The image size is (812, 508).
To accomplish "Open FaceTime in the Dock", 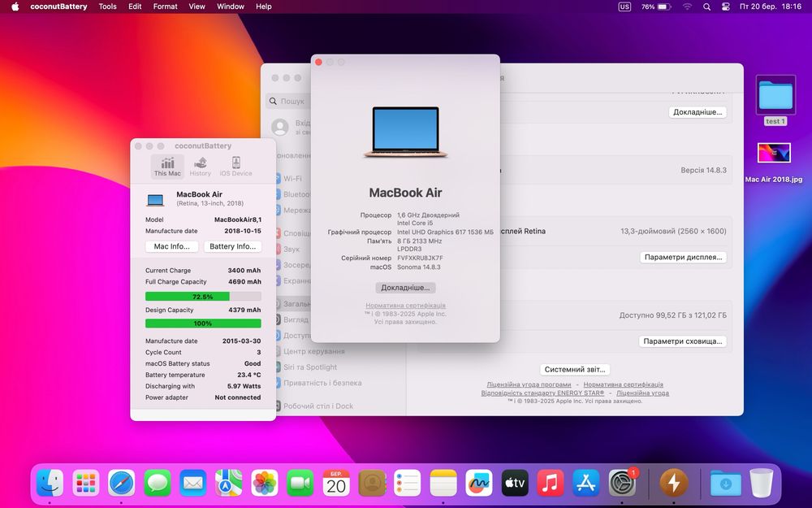I will coord(300,483).
